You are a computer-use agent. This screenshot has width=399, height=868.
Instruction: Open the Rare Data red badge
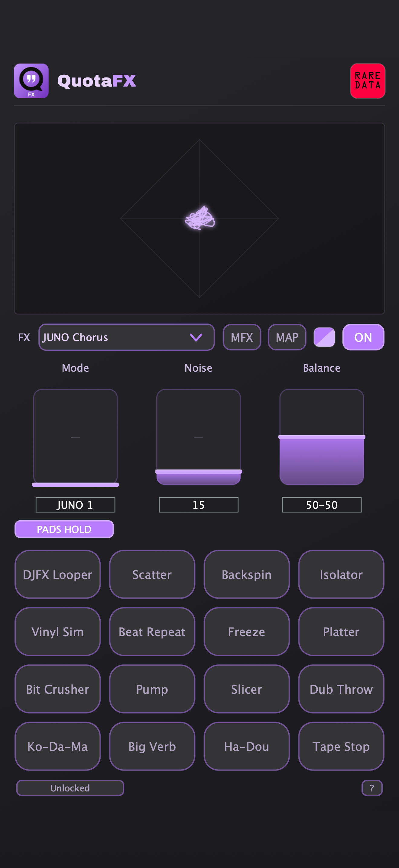click(367, 81)
